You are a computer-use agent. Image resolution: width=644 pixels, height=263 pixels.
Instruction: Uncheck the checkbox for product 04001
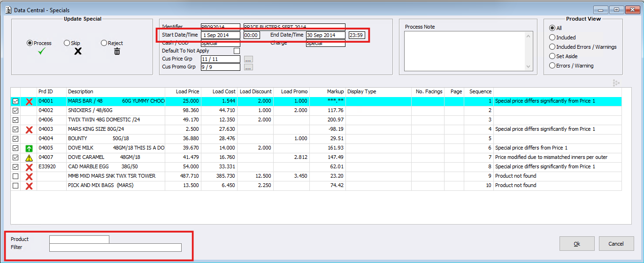point(15,101)
